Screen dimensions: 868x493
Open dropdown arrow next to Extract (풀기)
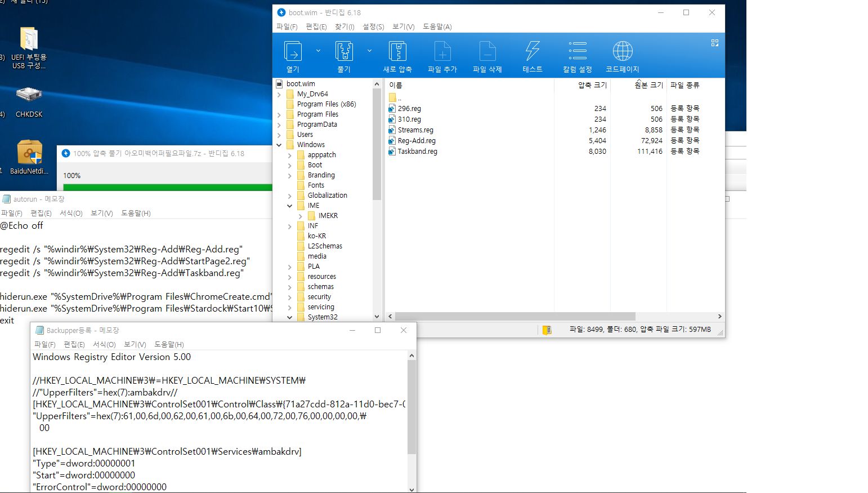click(369, 51)
